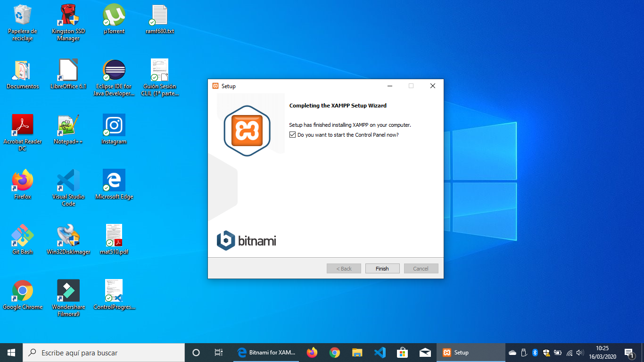
Task: Open the Bluetooth tray icon
Action: [x=535, y=353]
